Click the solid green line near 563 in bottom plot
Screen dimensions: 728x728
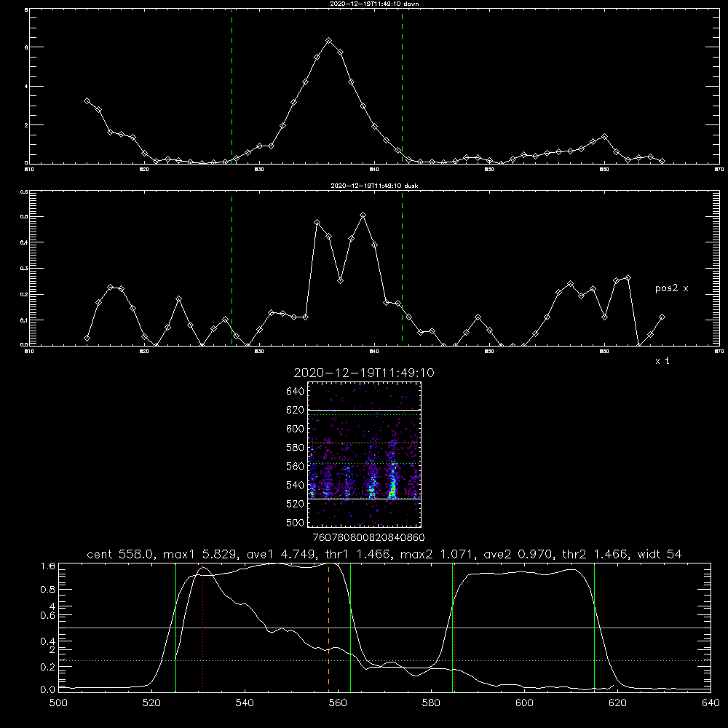350,627
